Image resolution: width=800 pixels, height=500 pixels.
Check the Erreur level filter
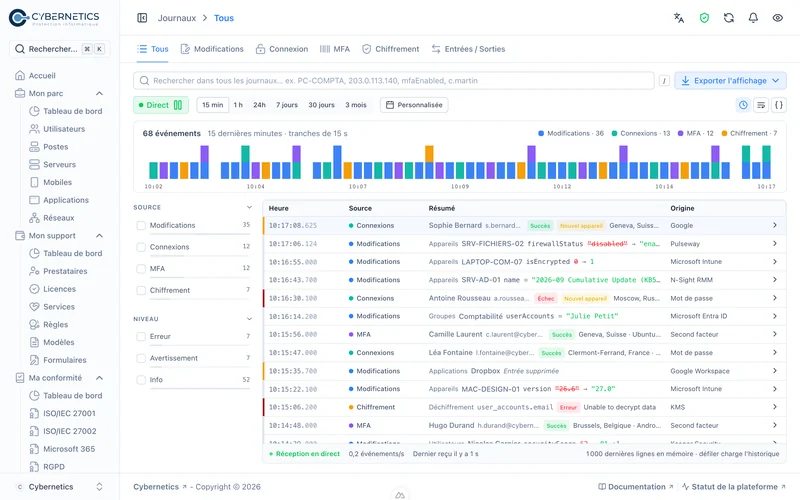coord(141,337)
